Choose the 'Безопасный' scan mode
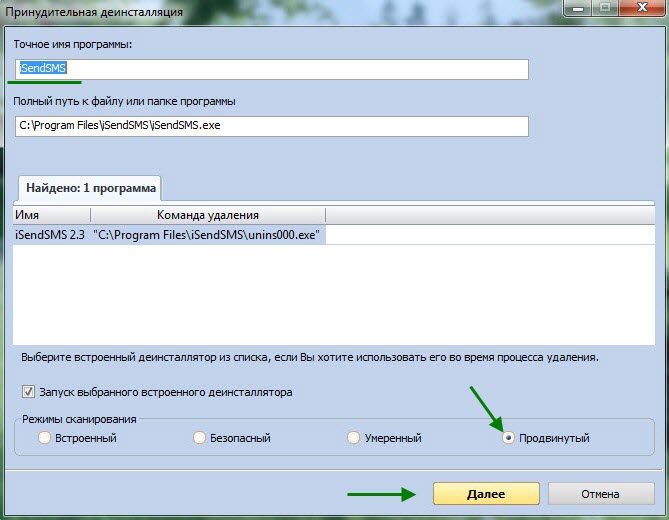 click(x=200, y=438)
